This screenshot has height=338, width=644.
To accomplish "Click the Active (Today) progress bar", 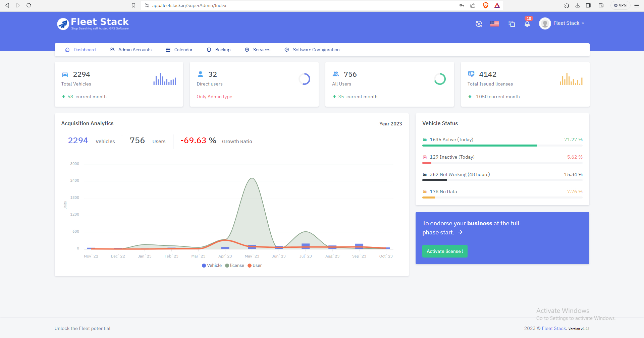I will (x=502, y=146).
